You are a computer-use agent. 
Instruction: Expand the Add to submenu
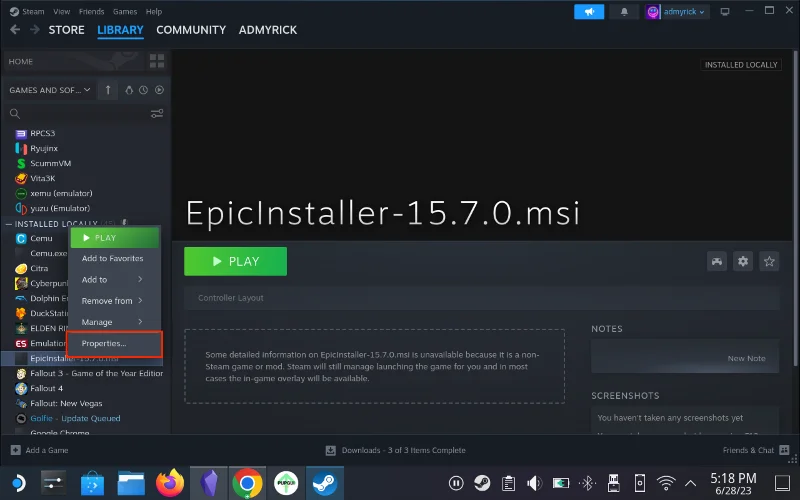click(x=114, y=280)
